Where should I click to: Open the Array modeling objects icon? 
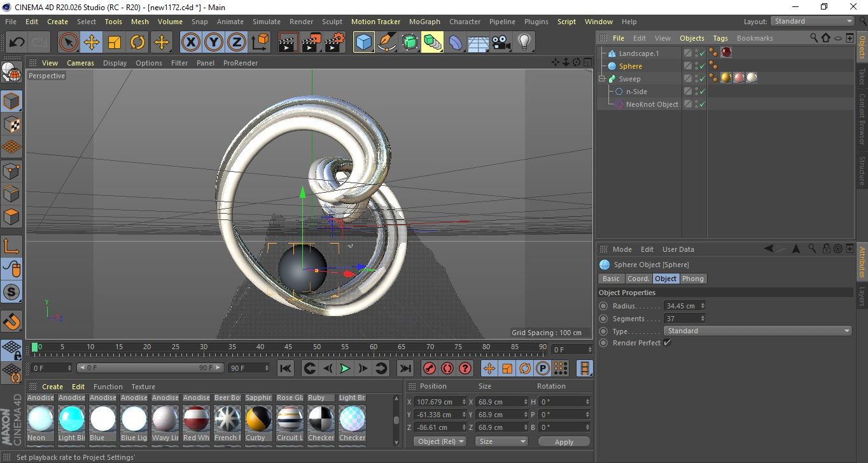point(433,43)
